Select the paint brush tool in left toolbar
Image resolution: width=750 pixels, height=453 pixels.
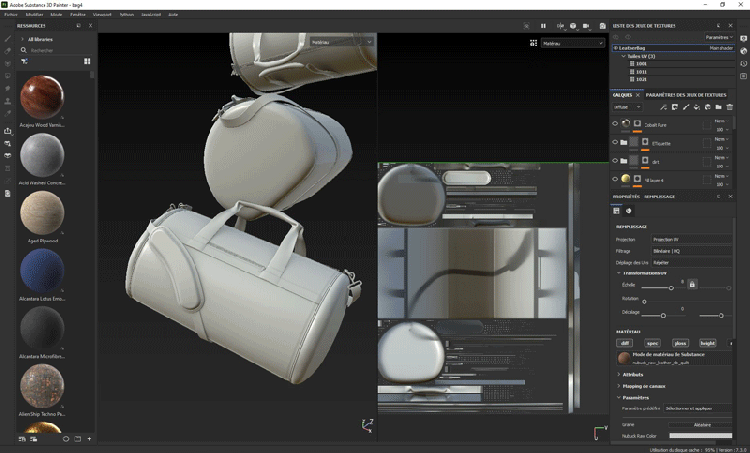click(9, 38)
